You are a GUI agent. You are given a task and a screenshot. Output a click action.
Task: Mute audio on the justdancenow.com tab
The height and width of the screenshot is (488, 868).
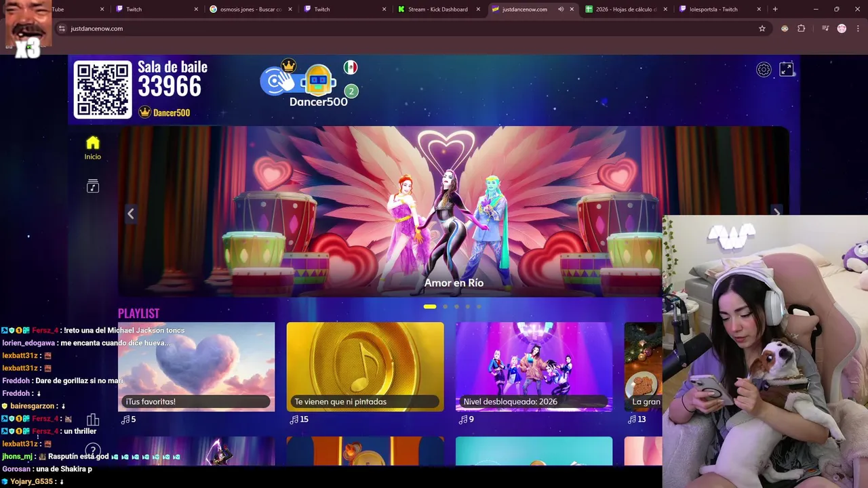coord(561,9)
